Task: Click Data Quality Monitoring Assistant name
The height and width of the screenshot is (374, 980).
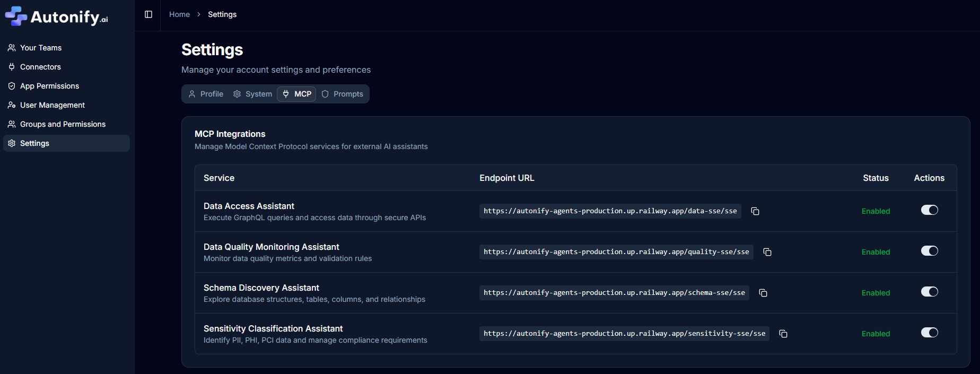Action: point(272,247)
